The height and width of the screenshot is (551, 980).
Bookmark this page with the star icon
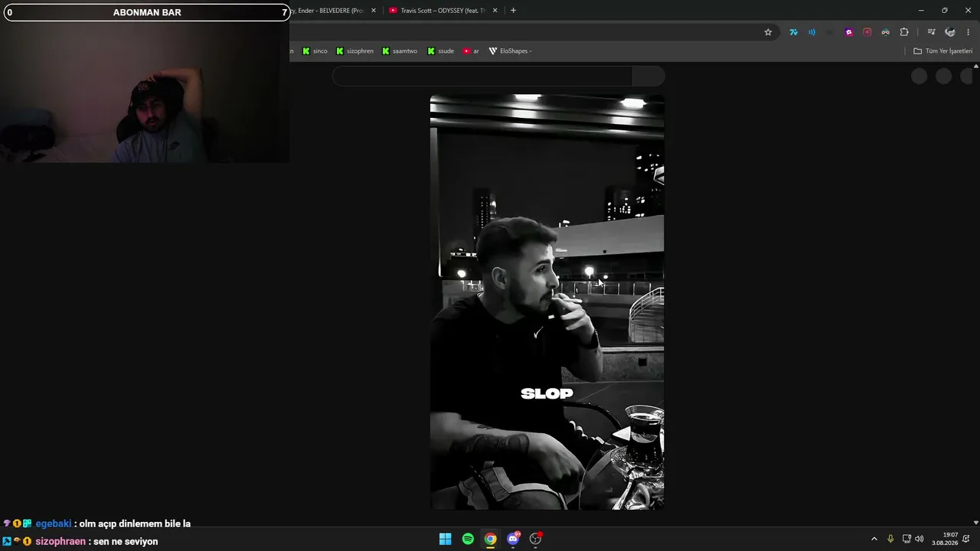768,32
